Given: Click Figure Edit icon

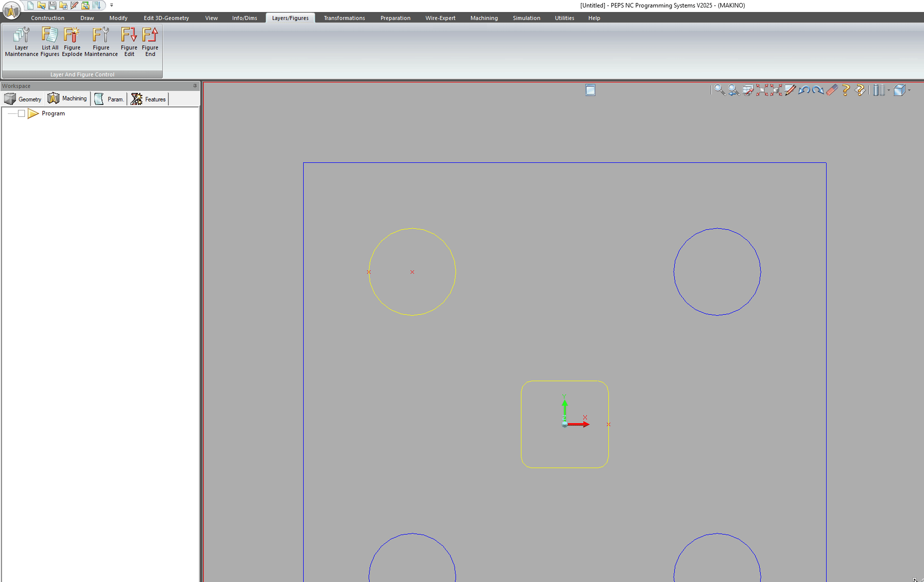Looking at the screenshot, I should point(129,42).
